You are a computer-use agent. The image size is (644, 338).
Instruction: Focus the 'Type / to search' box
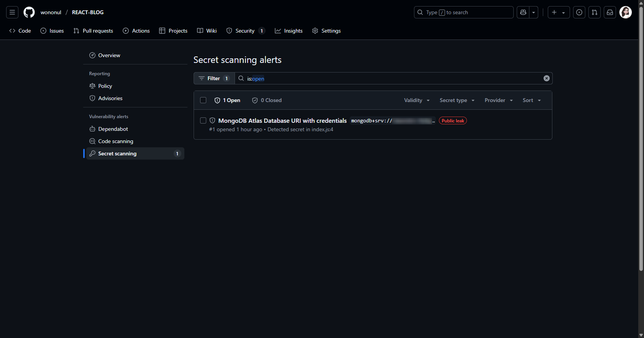(463, 12)
